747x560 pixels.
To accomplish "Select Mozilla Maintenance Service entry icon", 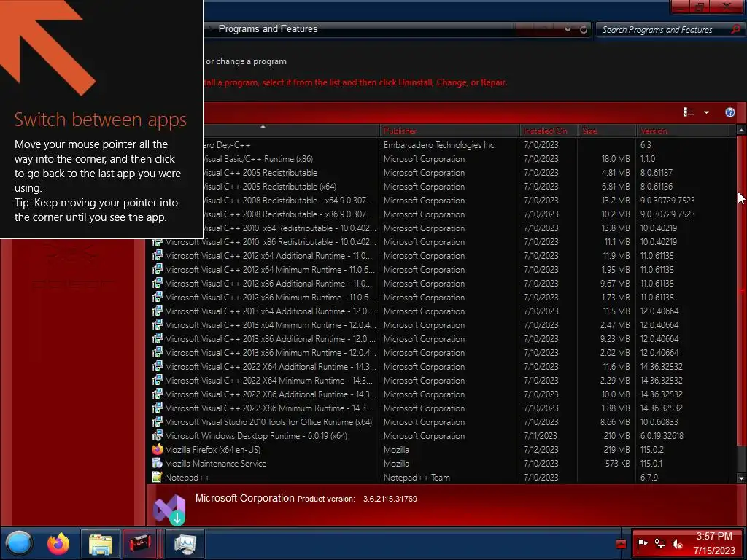I will click(x=158, y=463).
